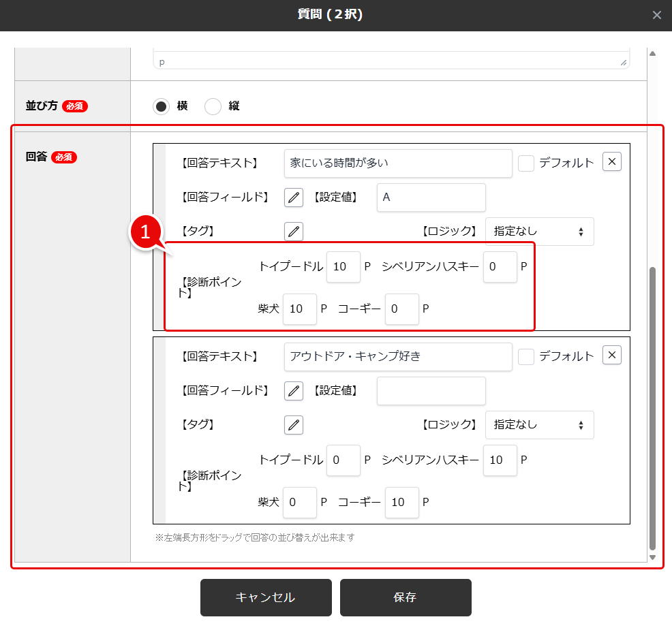Remove the answer 家にいる時間が多い with its X icon
This screenshot has width=672, height=630.
click(x=611, y=161)
